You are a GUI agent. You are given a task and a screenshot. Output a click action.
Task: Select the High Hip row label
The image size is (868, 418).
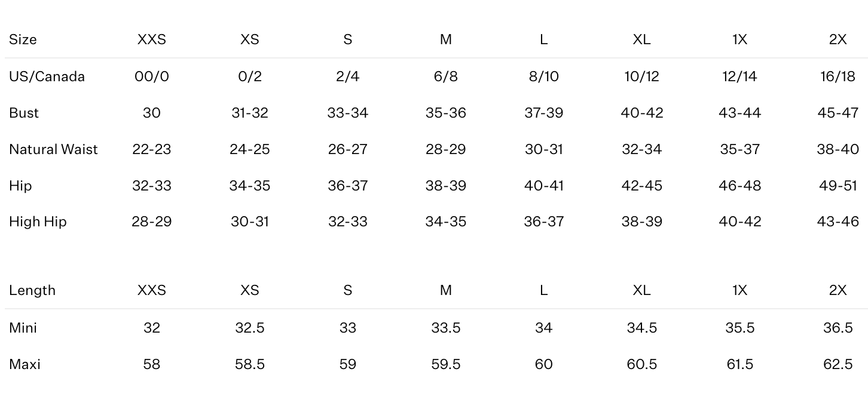[38, 222]
